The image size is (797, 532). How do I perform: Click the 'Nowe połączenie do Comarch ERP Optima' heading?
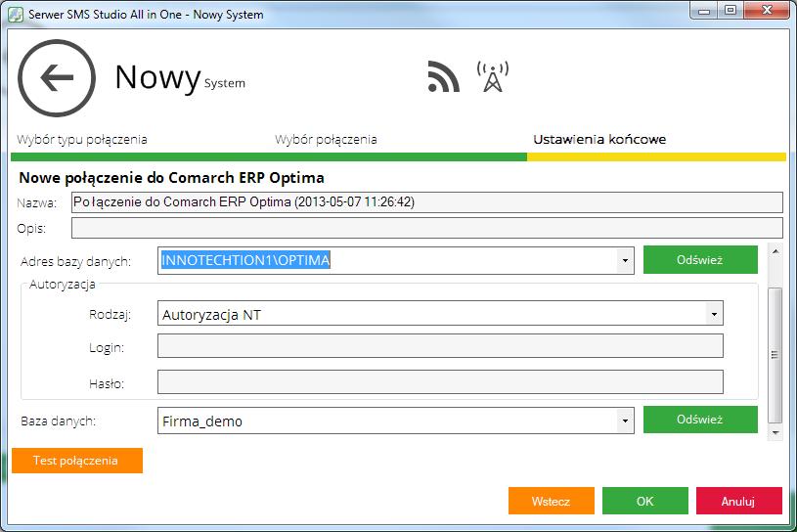pos(171,178)
